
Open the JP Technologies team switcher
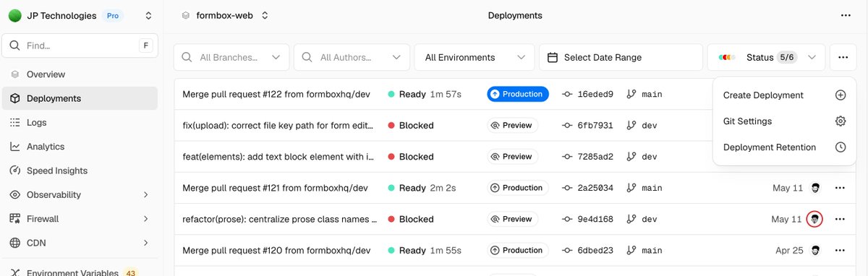pos(148,15)
